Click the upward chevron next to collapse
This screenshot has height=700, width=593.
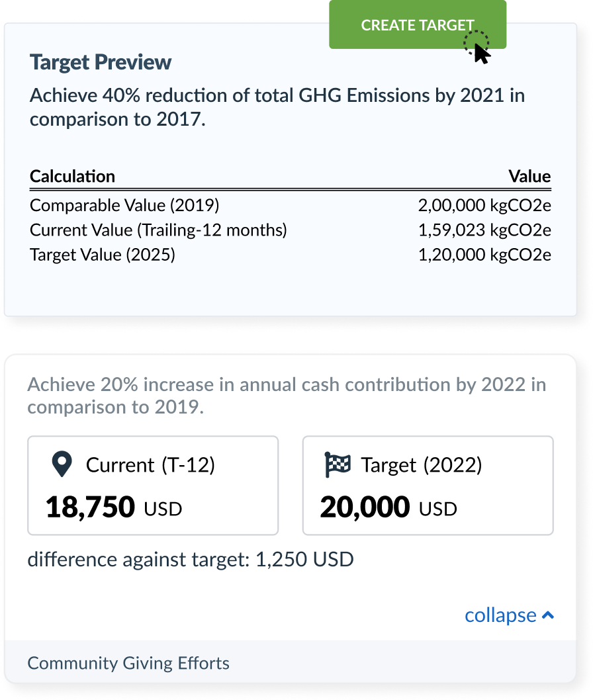[x=548, y=615]
